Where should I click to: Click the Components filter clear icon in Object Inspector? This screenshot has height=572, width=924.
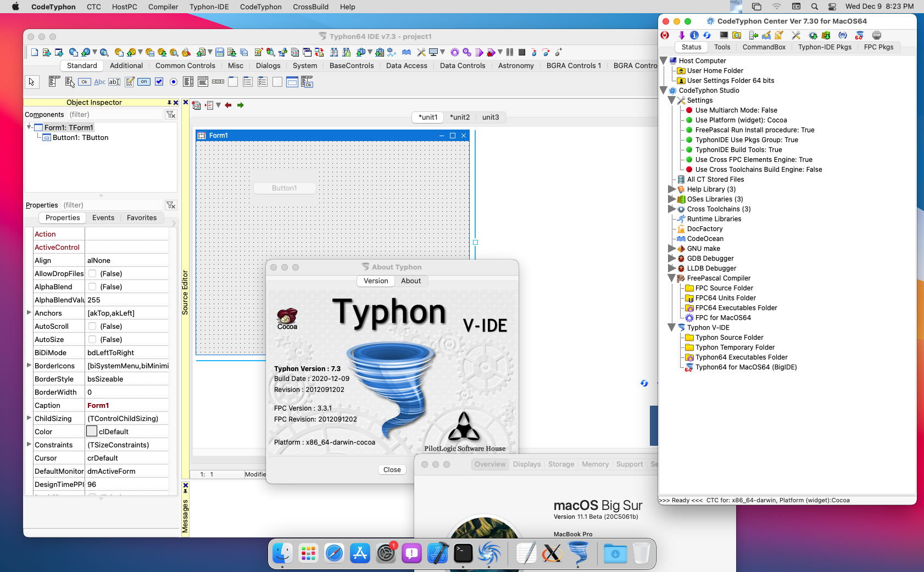coord(171,114)
